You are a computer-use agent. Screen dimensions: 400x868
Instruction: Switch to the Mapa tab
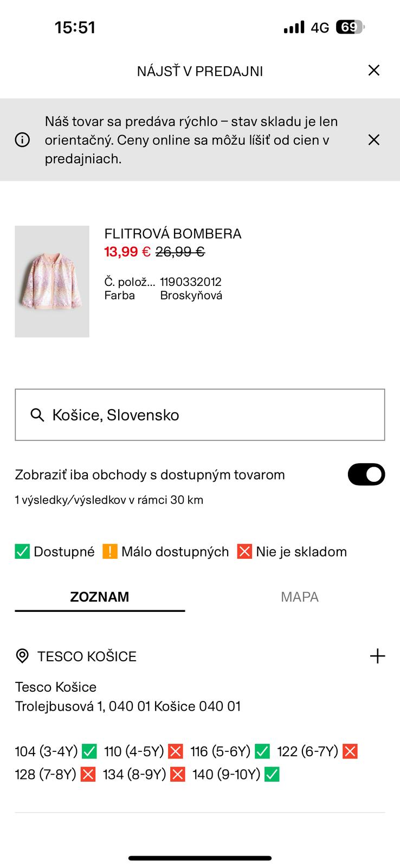[x=299, y=597]
